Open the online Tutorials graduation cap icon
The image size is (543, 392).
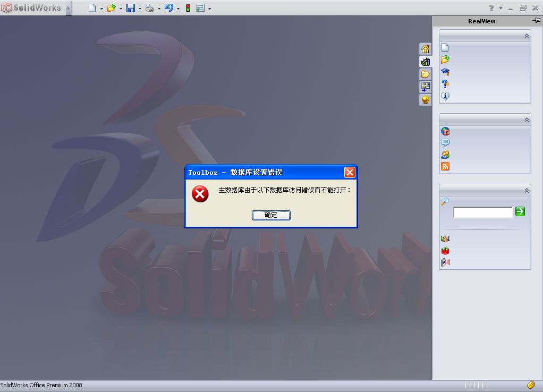445,72
